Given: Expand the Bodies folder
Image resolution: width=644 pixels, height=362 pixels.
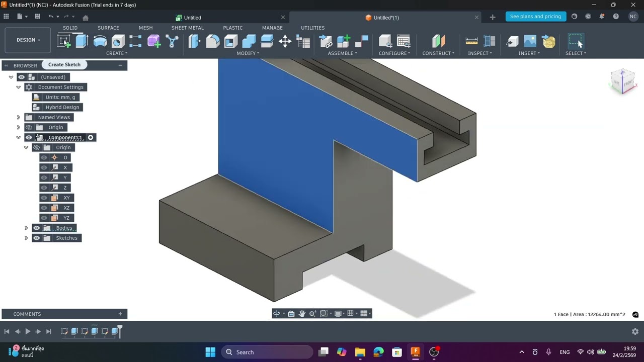Looking at the screenshot, I should tap(26, 228).
